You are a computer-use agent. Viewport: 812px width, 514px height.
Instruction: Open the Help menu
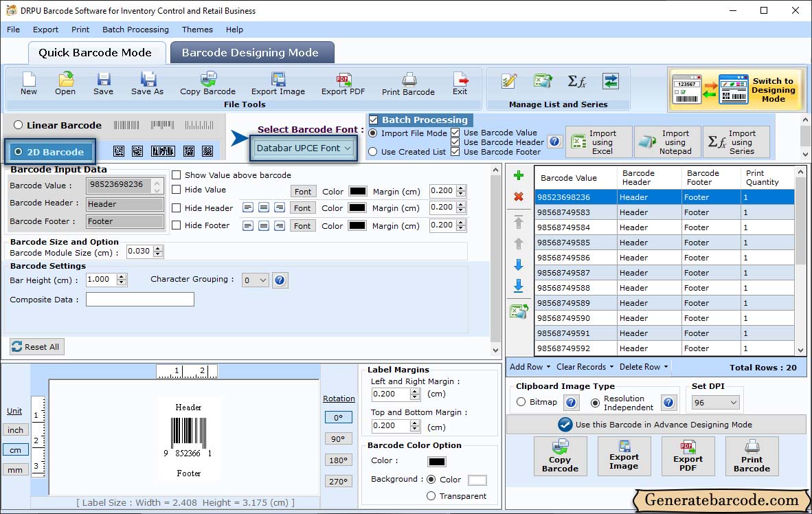pyautogui.click(x=234, y=30)
